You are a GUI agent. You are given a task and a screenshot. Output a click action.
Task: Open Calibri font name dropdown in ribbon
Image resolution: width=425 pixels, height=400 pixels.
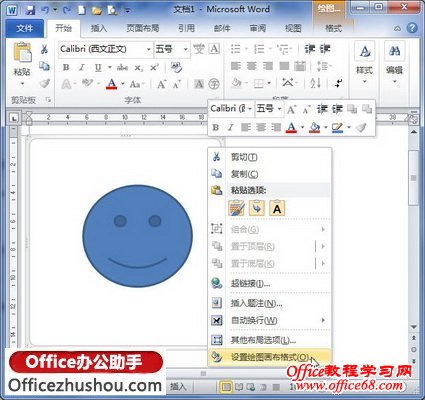[149, 49]
